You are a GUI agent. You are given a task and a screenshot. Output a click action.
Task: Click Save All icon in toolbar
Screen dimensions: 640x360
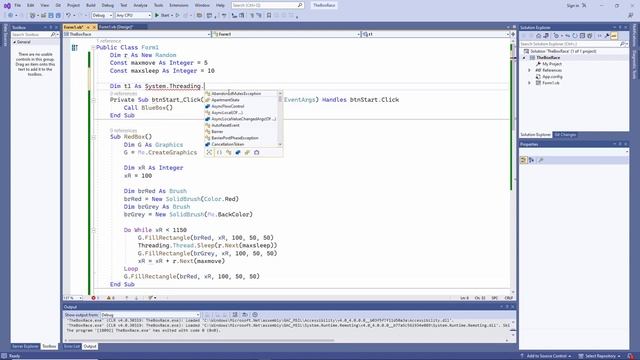tap(58, 16)
